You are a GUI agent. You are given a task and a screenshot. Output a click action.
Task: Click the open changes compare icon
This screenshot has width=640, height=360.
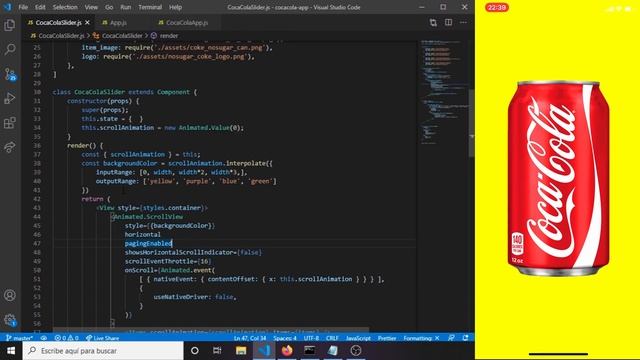tap(433, 22)
